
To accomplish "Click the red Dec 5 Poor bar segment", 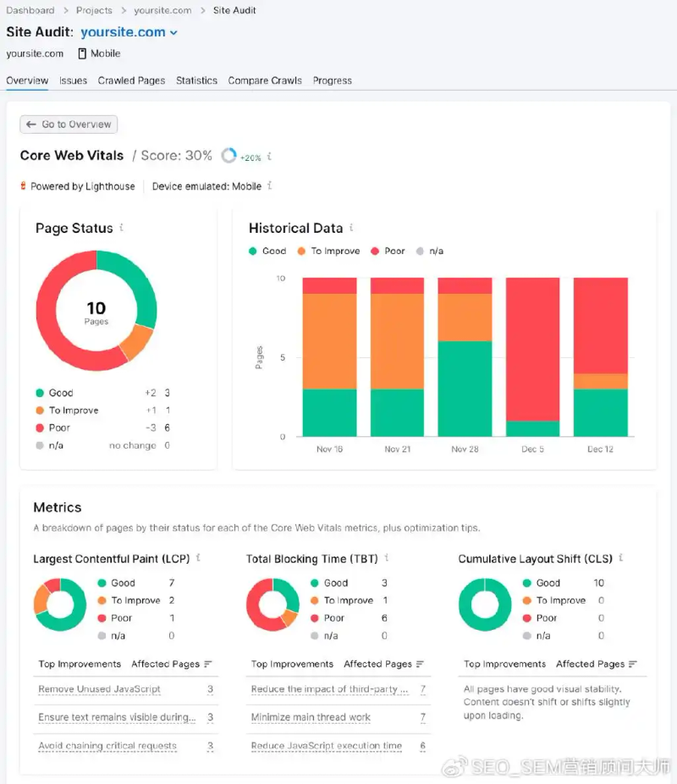I will (x=532, y=349).
